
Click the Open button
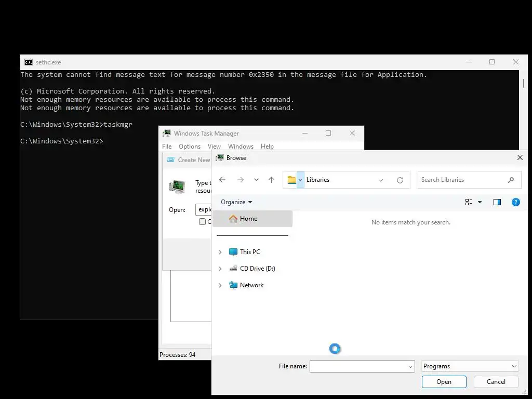click(x=444, y=382)
